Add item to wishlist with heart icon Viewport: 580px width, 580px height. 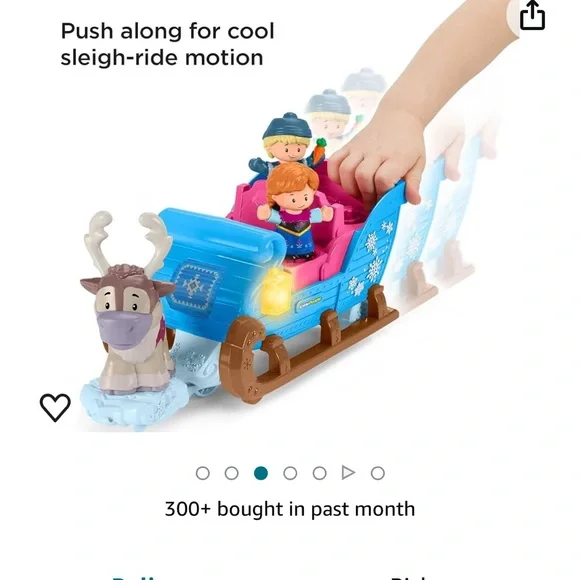coord(55,408)
